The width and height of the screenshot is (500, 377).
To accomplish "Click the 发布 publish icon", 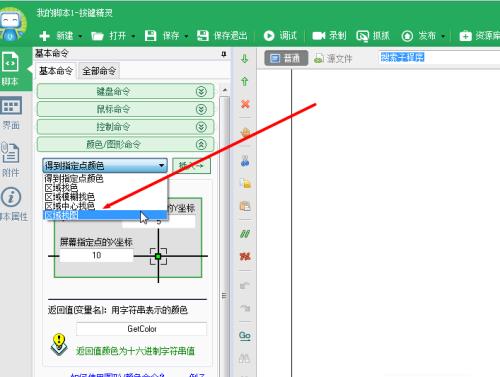I will (407, 36).
